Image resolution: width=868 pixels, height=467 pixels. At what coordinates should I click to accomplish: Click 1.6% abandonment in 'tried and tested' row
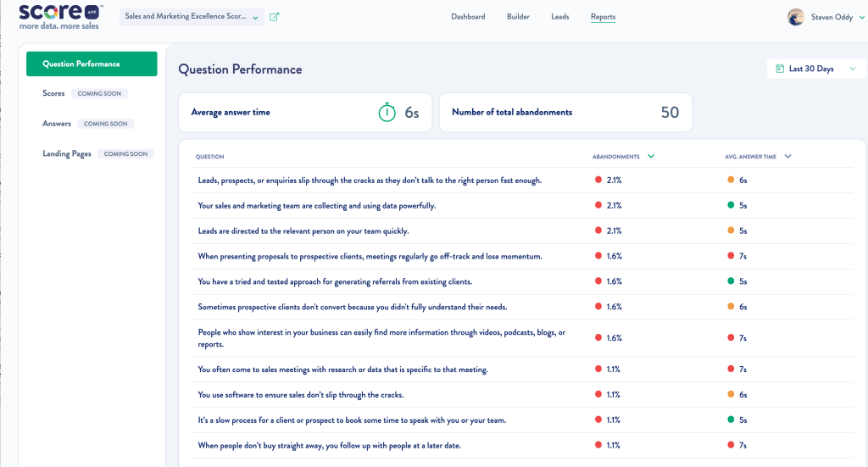[x=614, y=281]
